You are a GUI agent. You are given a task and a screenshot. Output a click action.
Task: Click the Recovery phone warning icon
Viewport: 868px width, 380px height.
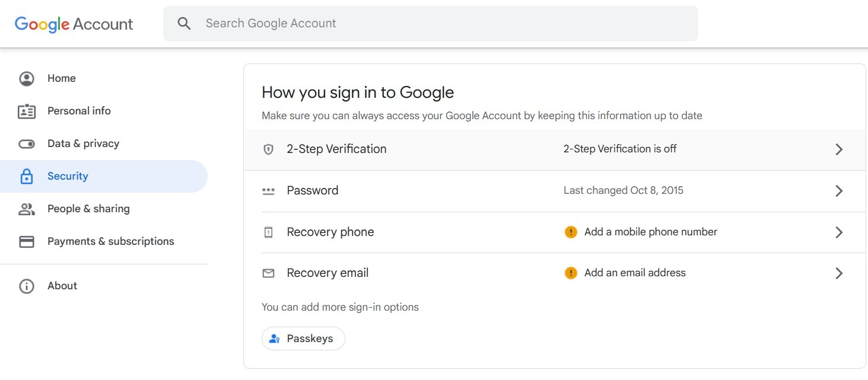[571, 232]
